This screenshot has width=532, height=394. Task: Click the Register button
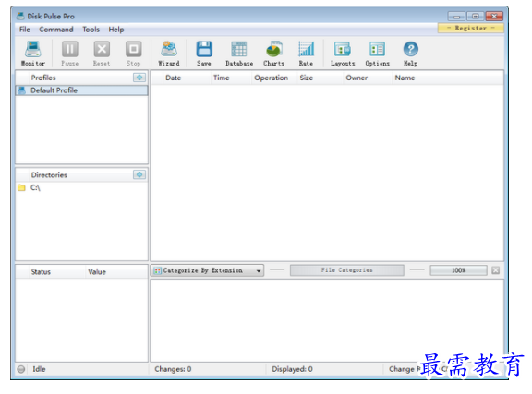(x=471, y=28)
